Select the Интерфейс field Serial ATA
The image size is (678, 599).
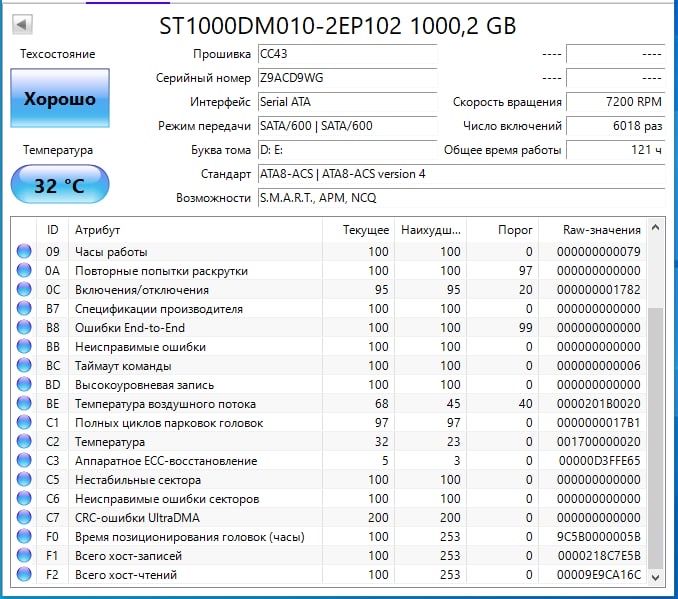click(348, 102)
